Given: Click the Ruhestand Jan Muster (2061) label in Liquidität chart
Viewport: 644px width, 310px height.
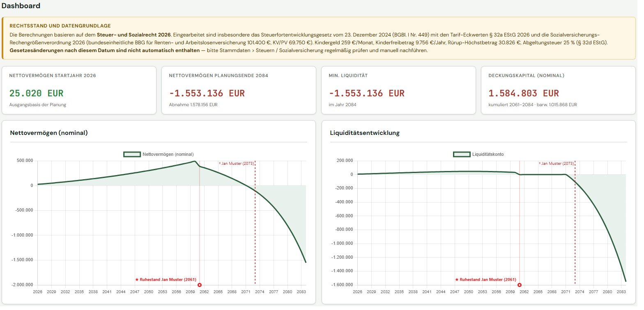Looking at the screenshot, I should pyautogui.click(x=486, y=280).
